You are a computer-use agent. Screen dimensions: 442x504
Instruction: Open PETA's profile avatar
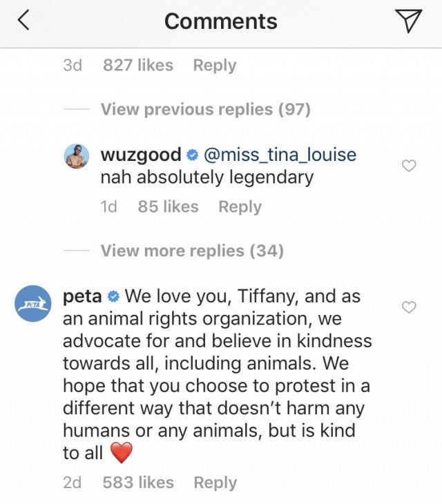tap(34, 303)
